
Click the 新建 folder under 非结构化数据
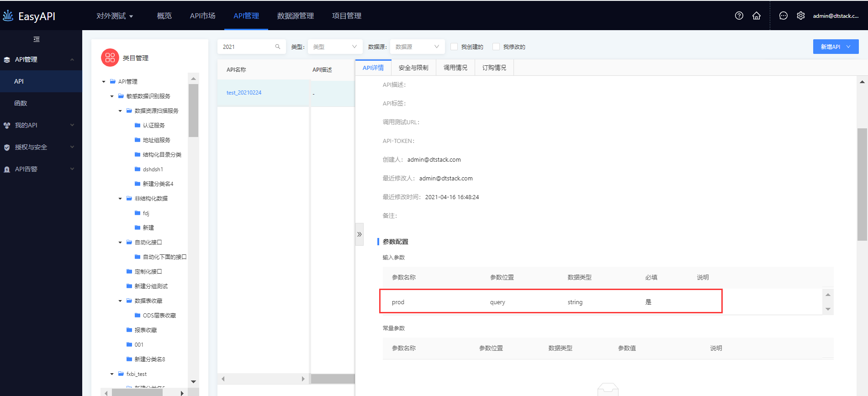[x=148, y=228]
